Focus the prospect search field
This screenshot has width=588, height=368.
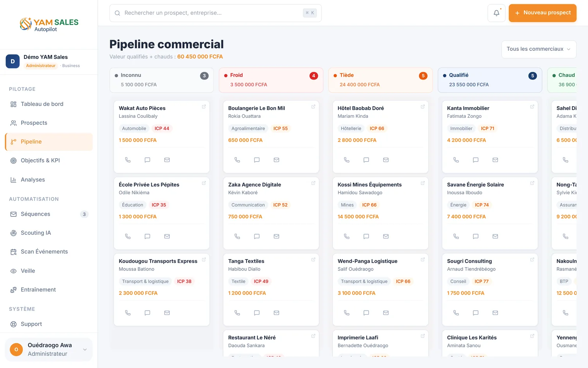tap(215, 13)
